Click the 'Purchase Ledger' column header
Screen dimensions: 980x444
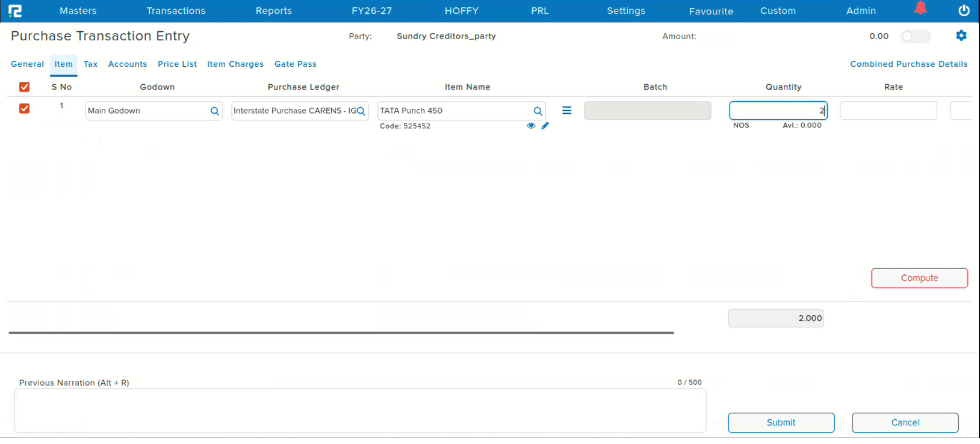coord(303,87)
